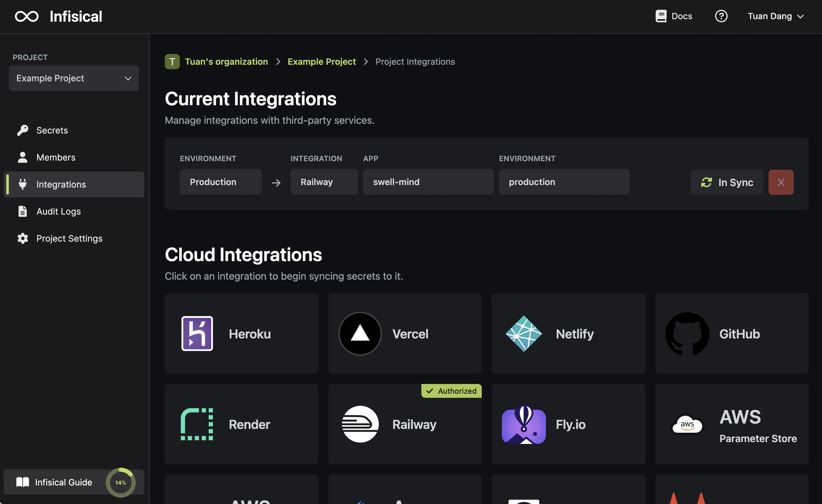The width and height of the screenshot is (822, 504).
Task: Click the 14% guide progress ring
Action: tap(120, 482)
